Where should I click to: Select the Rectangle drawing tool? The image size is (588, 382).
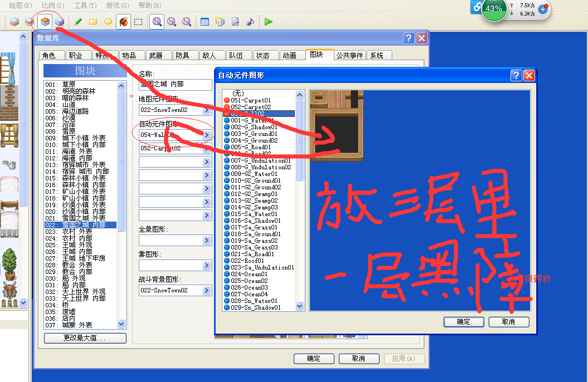(x=93, y=22)
